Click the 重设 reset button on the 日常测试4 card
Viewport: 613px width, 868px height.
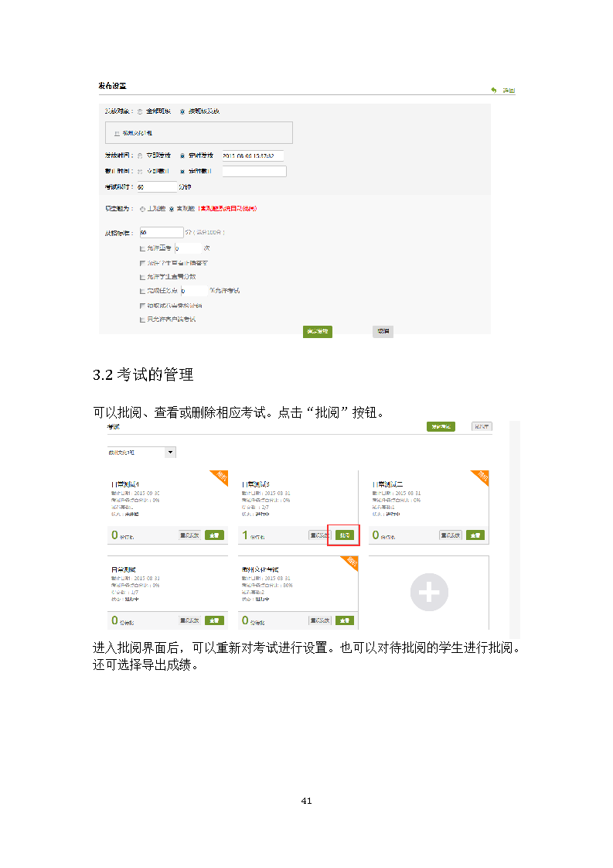(189, 535)
